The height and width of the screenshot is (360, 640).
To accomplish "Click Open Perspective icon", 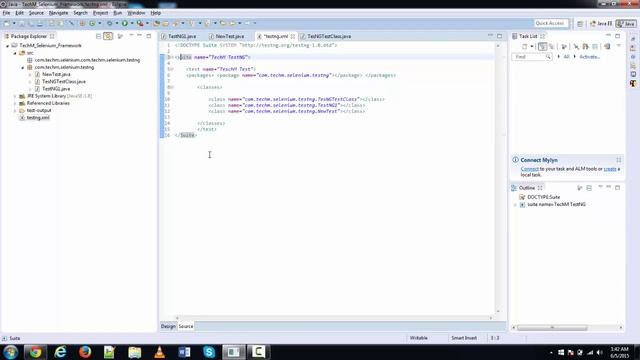I will click(580, 24).
